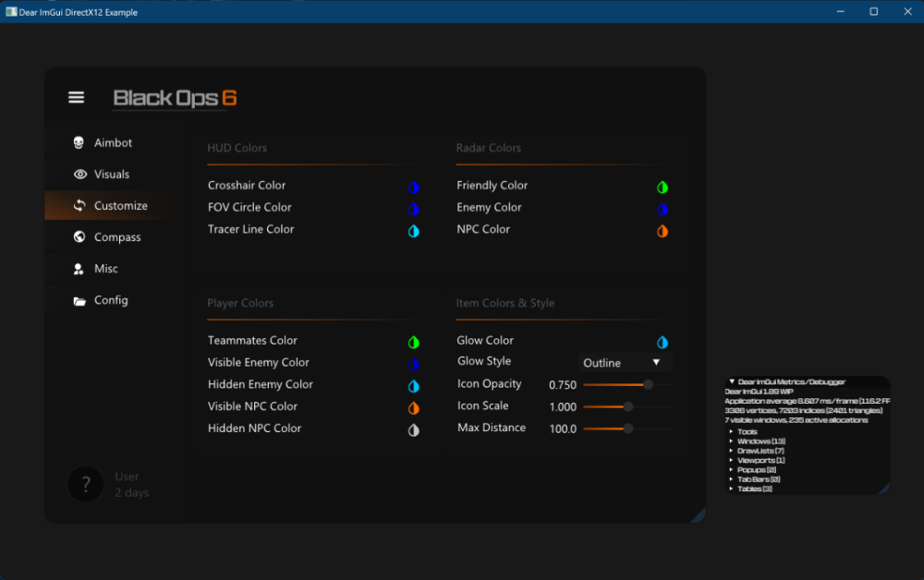The width and height of the screenshot is (924, 580).
Task: Collapse the Dear ImGui Metrics/Debugger window
Action: click(732, 381)
